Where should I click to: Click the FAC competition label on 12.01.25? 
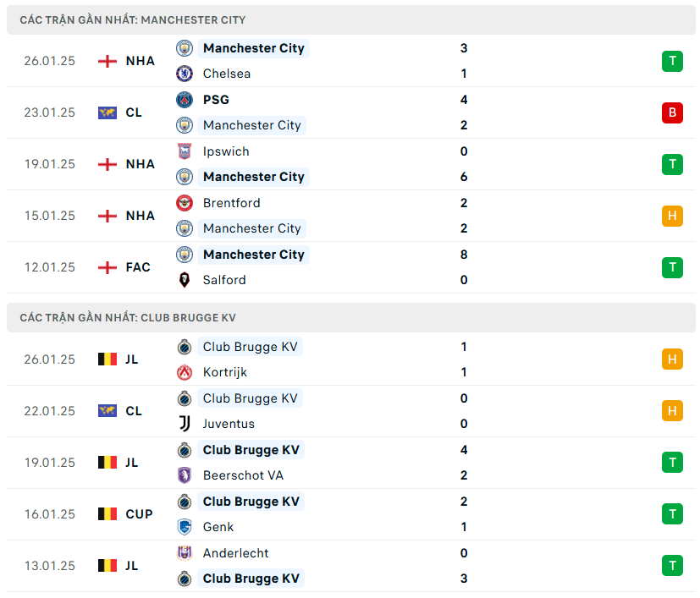tap(138, 267)
